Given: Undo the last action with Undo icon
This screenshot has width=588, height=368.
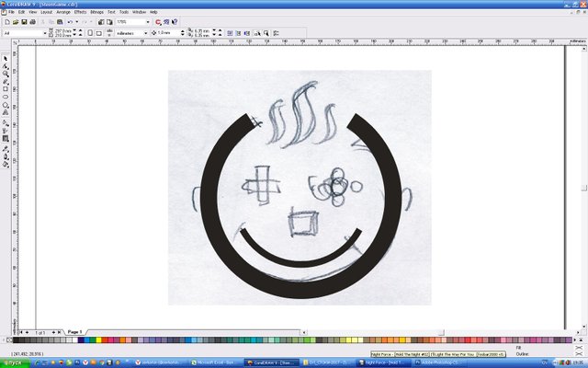Looking at the screenshot, I should pos(70,22).
